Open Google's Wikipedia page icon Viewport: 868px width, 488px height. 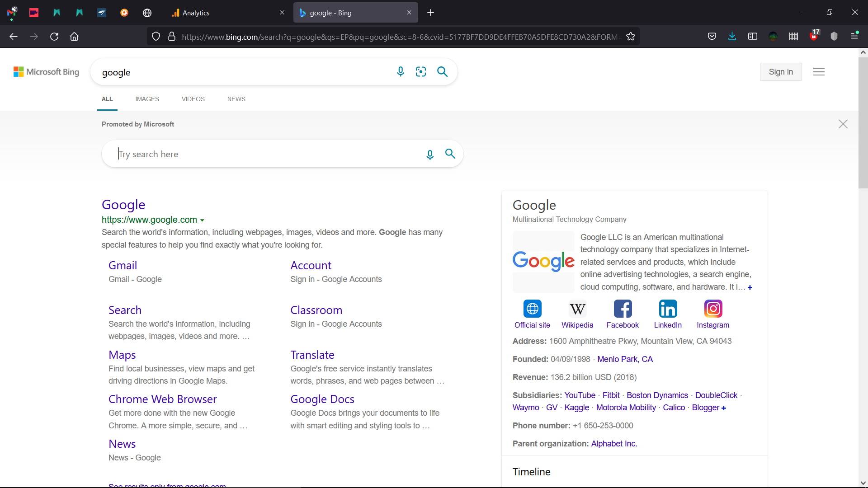[577, 309]
